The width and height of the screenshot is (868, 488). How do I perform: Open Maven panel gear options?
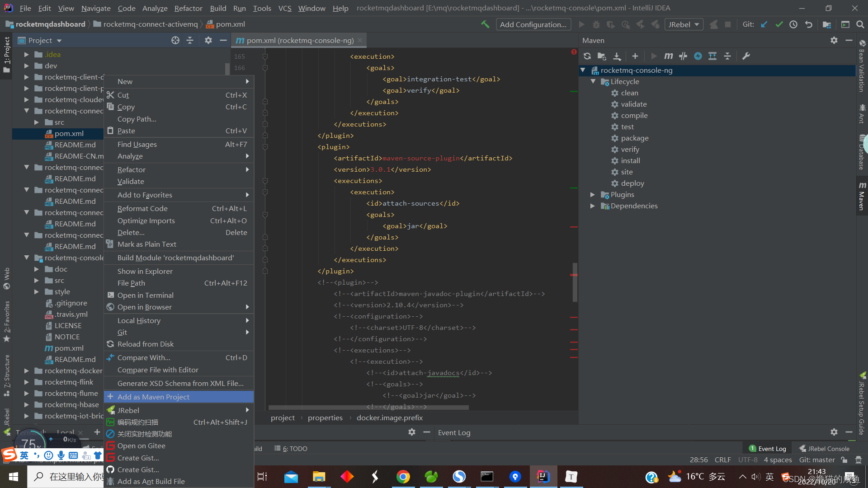834,40
